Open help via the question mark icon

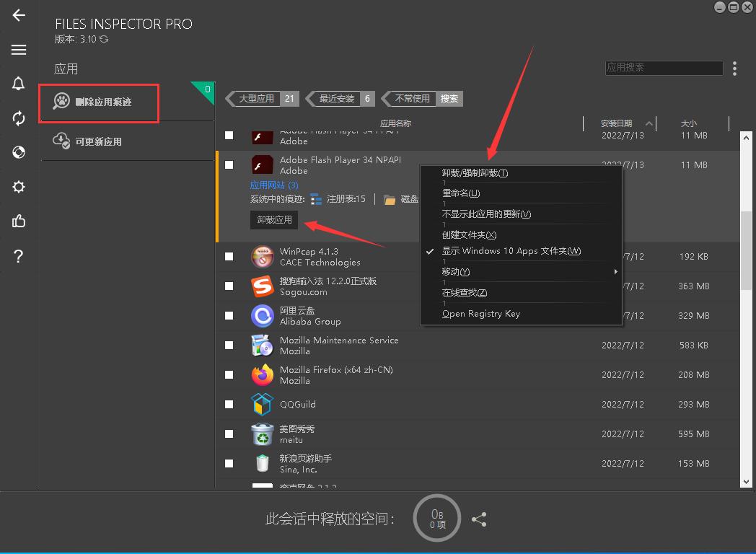point(18,255)
